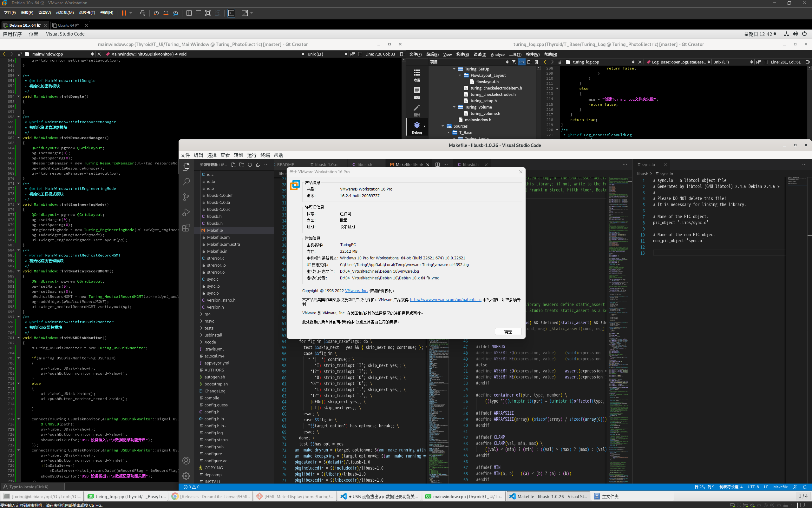Screen dimensions: 812x508
Task: Open VS Code Extensions view
Action: pos(186,228)
